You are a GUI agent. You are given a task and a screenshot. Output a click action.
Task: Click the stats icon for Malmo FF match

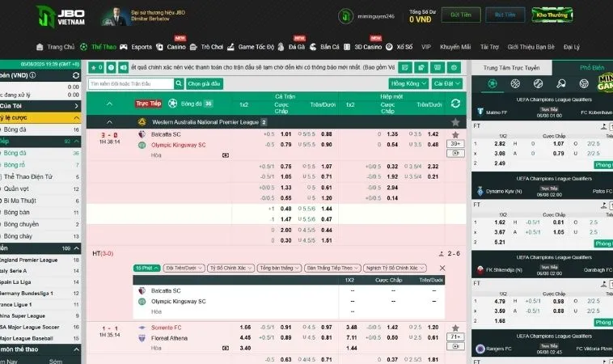tap(604, 126)
